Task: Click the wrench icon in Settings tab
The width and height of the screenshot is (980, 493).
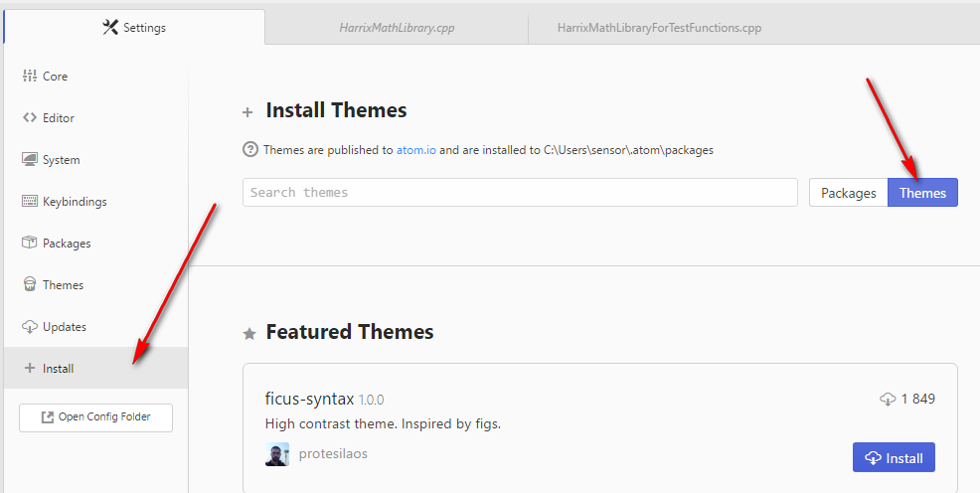Action: 110,27
